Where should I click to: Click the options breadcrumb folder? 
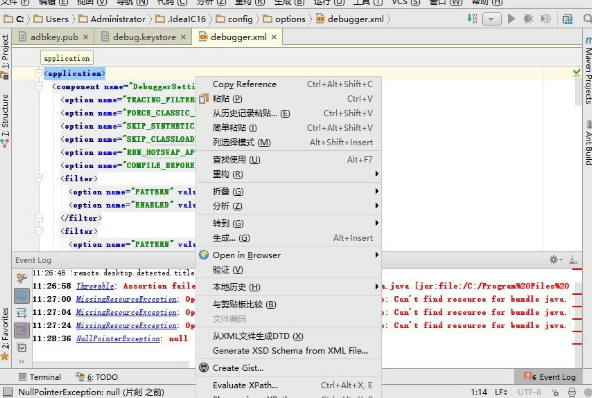point(284,19)
